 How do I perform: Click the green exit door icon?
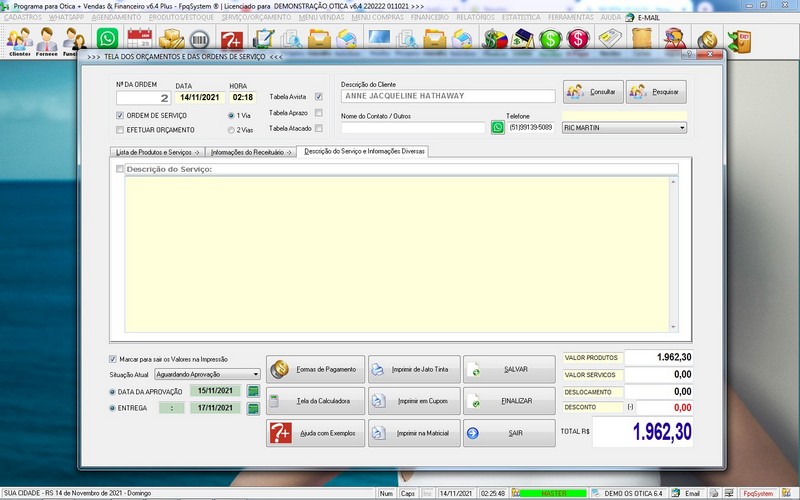pyautogui.click(x=739, y=40)
